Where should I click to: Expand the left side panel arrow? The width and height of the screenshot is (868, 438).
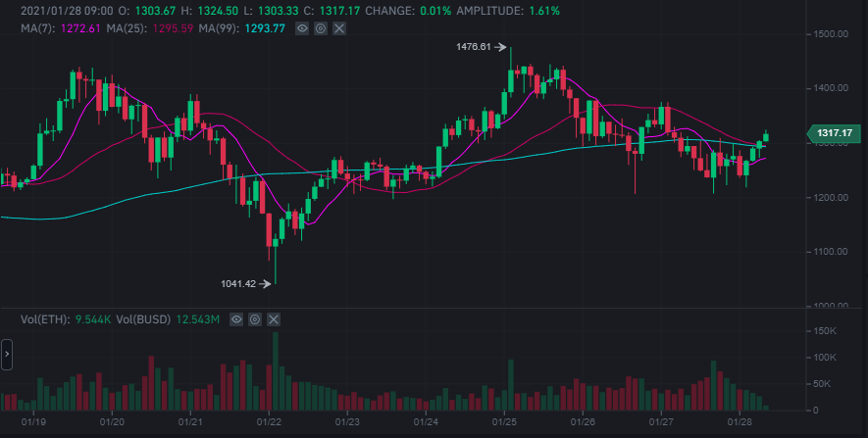click(6, 355)
